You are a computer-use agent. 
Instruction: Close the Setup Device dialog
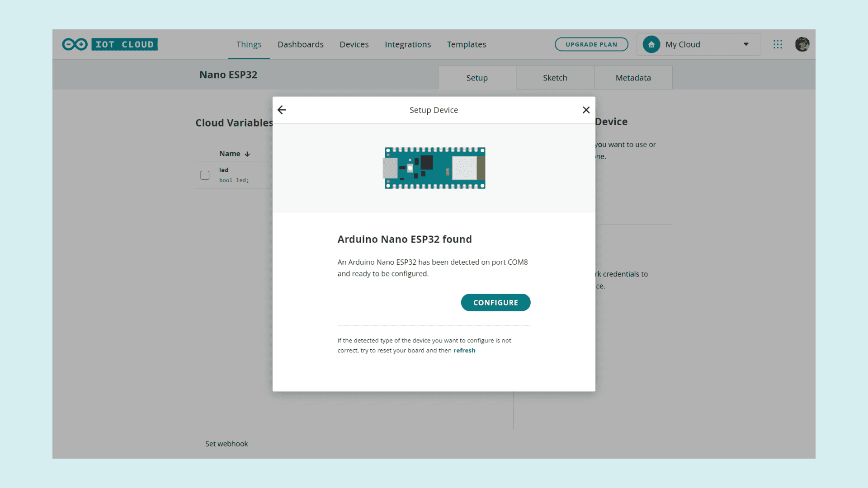[x=586, y=110]
